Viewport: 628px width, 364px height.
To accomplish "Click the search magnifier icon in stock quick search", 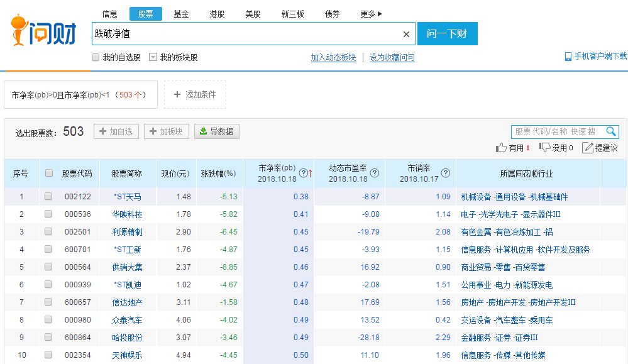I will click(611, 131).
